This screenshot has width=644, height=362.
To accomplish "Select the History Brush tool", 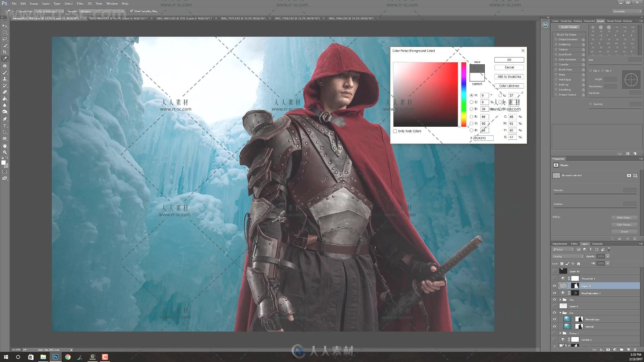I will 5,85.
